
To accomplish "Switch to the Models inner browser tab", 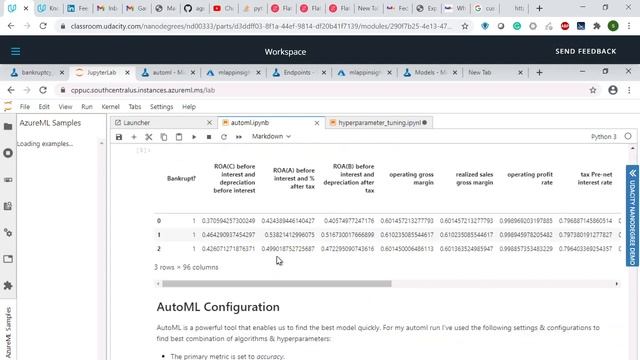I will 429,72.
